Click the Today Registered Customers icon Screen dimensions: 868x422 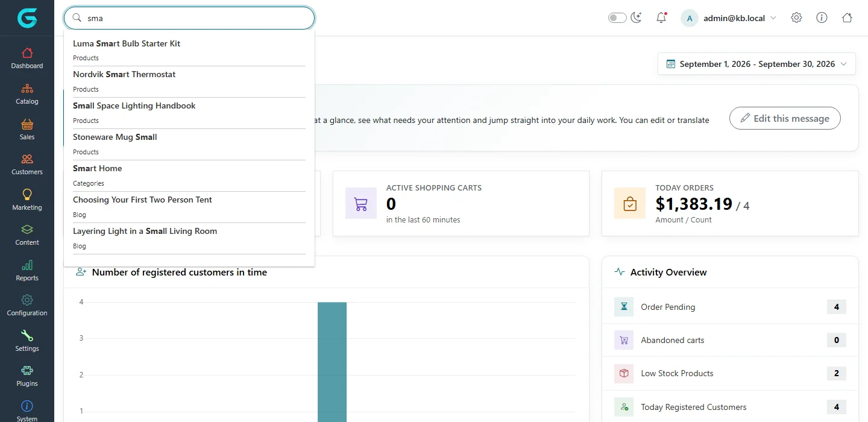(x=624, y=407)
